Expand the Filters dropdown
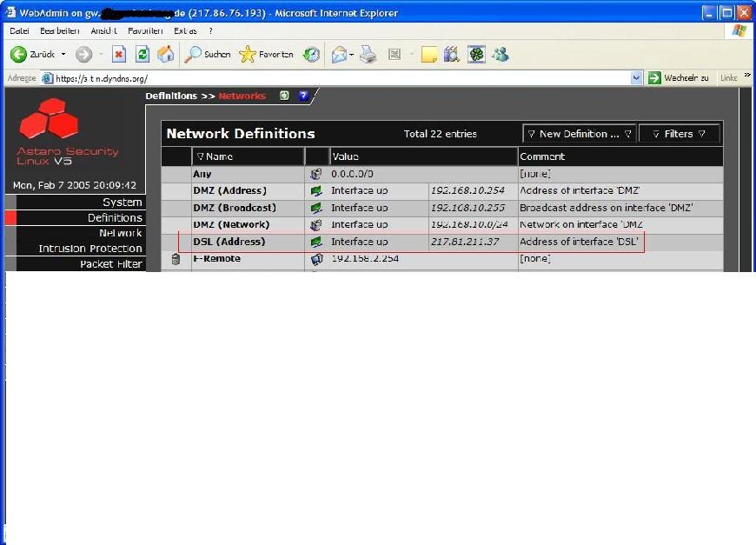 click(679, 134)
